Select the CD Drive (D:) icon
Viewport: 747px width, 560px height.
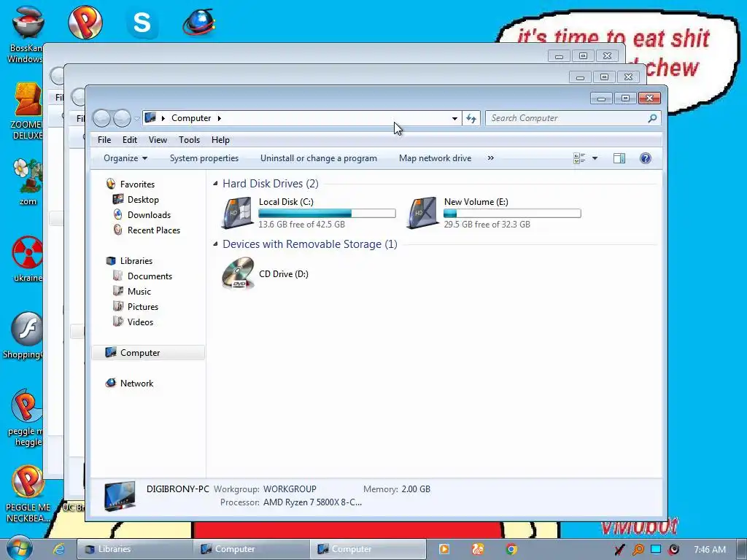(238, 273)
